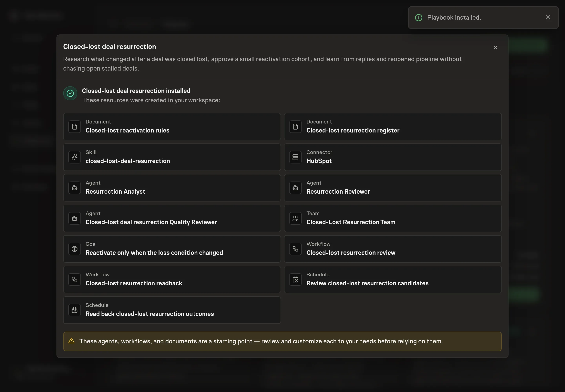Image resolution: width=565 pixels, height=392 pixels.
Task: Click the info icon in Playbook installed toast
Action: point(418,18)
